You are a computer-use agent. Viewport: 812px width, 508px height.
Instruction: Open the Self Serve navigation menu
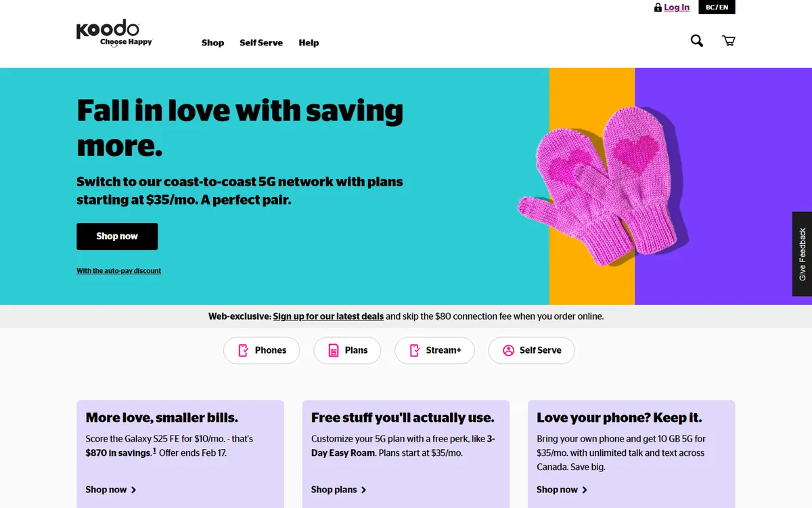[261, 43]
